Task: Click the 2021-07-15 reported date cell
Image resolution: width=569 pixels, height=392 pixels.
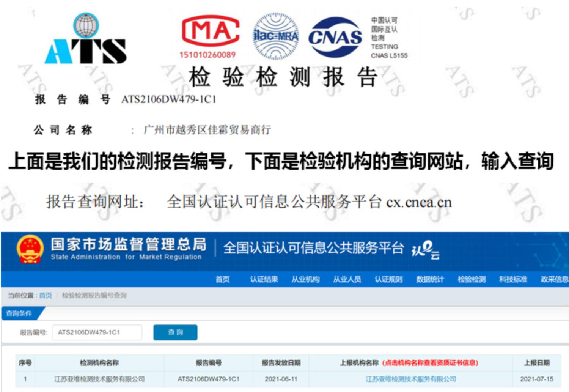Action: point(537,379)
